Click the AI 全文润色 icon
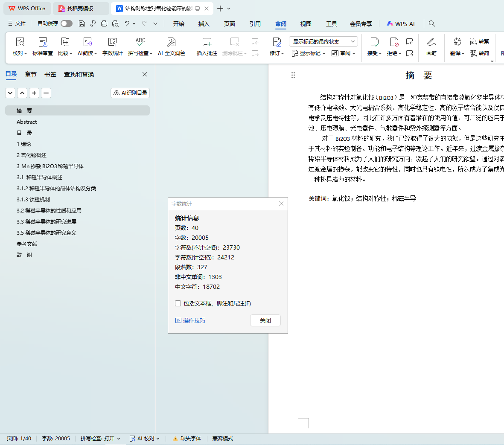The height and width of the screenshot is (445, 504). click(x=171, y=46)
